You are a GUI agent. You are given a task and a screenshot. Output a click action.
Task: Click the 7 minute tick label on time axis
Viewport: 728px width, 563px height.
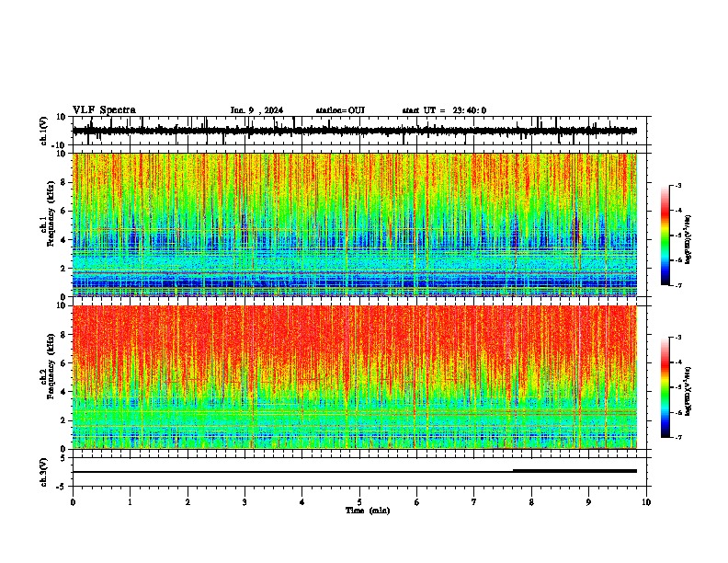474,502
